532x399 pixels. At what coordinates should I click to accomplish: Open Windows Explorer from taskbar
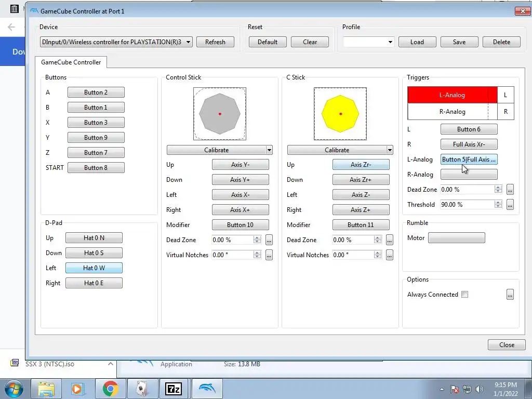pos(46,389)
